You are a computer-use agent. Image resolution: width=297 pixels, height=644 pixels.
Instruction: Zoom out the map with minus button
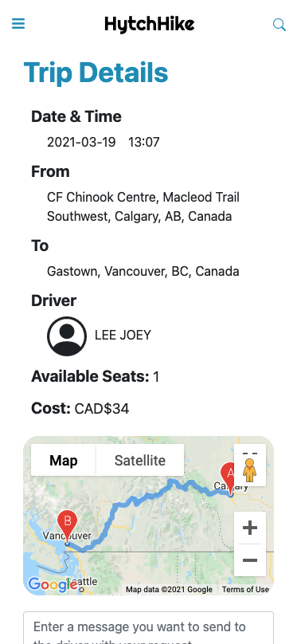250,560
